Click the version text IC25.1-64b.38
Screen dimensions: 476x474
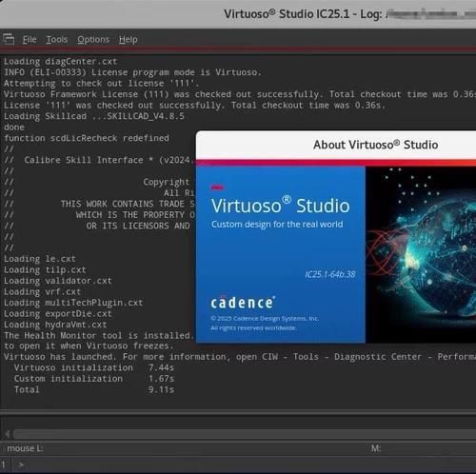[330, 274]
